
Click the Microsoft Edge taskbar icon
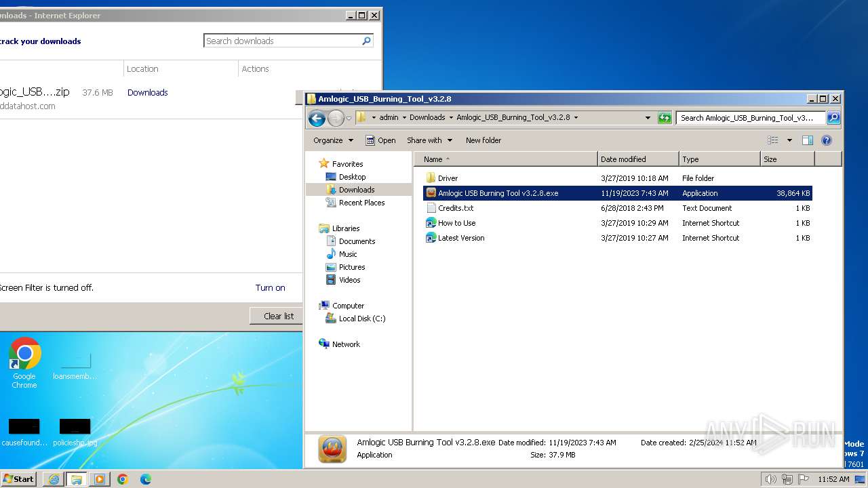pos(146,479)
